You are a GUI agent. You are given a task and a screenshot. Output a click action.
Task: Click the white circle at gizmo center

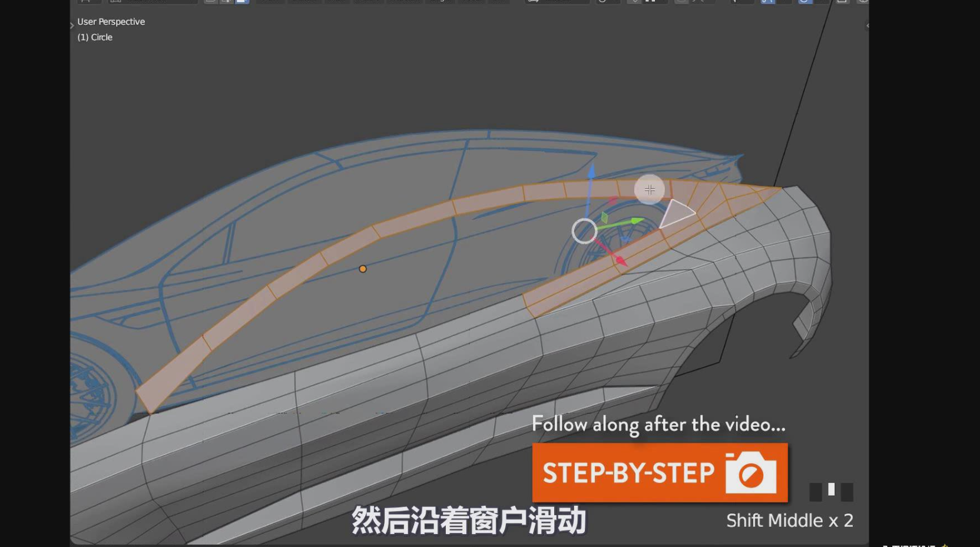[584, 231]
